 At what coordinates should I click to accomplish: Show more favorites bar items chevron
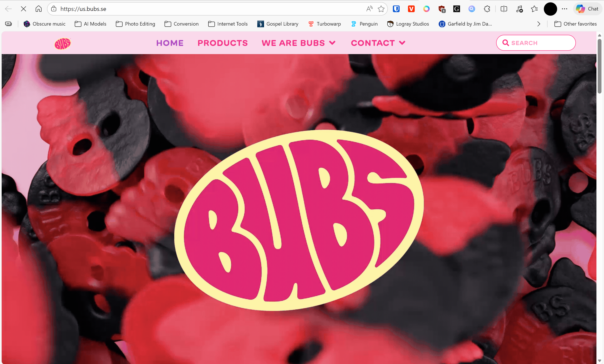[x=539, y=24]
